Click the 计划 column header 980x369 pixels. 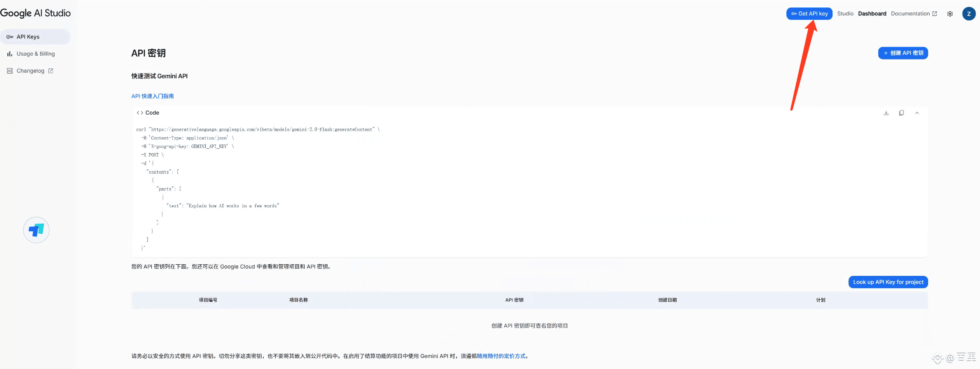click(x=821, y=300)
